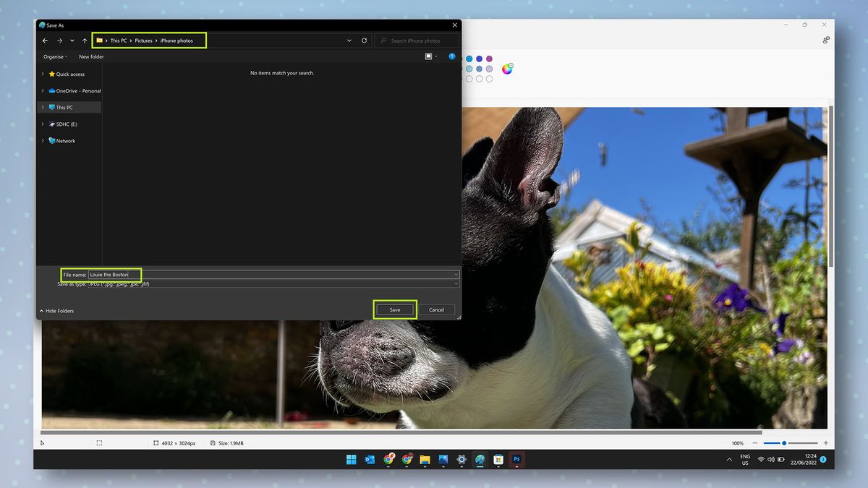The height and width of the screenshot is (488, 868).
Task: Cancel the Save As dialog
Action: [x=437, y=309]
